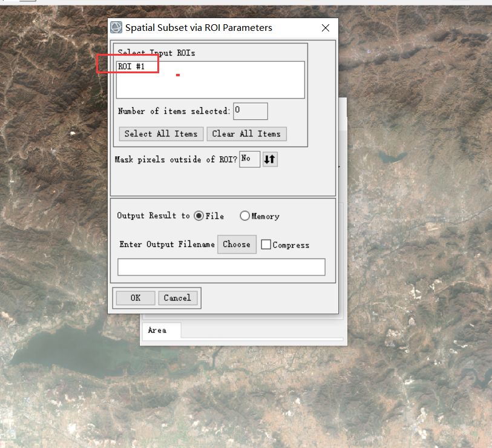This screenshot has width=492, height=448.
Task: Select the Memory output radio button
Action: coord(244,216)
